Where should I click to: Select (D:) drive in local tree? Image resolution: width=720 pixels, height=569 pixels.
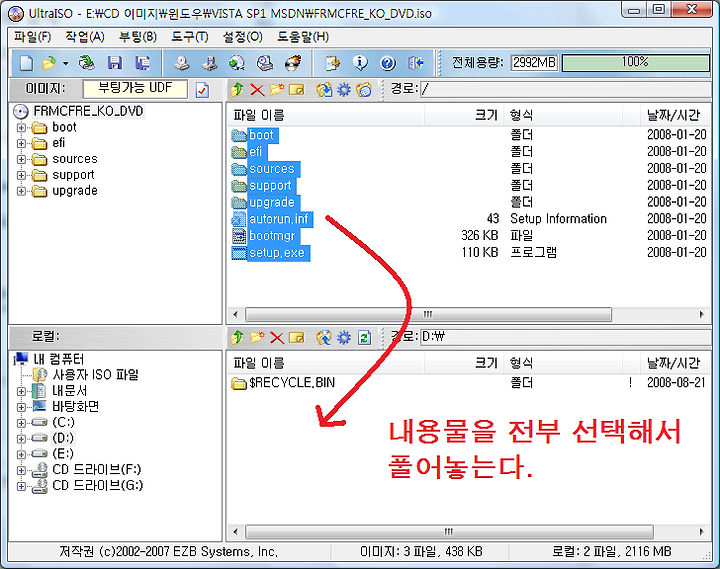[x=63, y=438]
